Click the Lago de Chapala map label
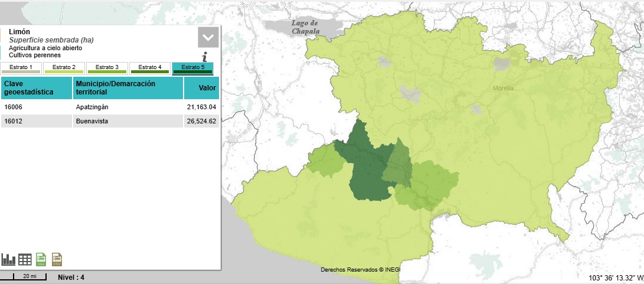The width and height of the screenshot is (644, 284). [x=305, y=27]
